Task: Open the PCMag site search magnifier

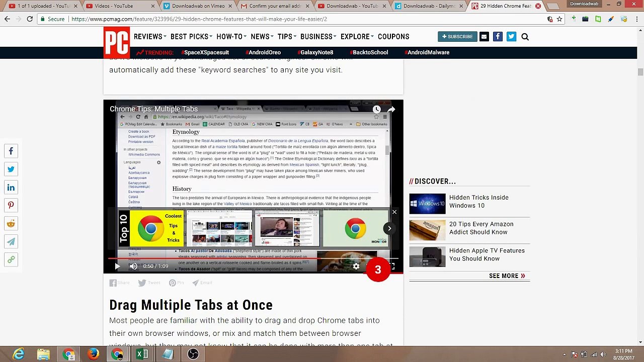Action: click(x=525, y=37)
